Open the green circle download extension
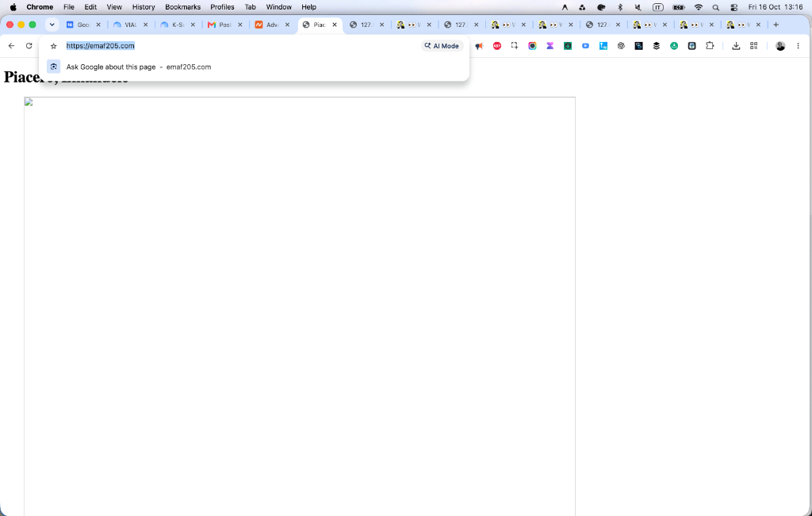 coord(674,45)
